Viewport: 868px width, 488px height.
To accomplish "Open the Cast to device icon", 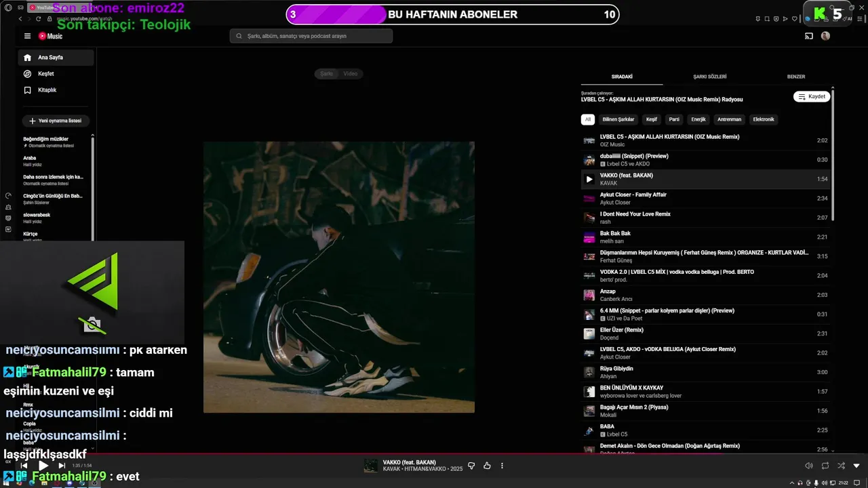I will pyautogui.click(x=808, y=36).
